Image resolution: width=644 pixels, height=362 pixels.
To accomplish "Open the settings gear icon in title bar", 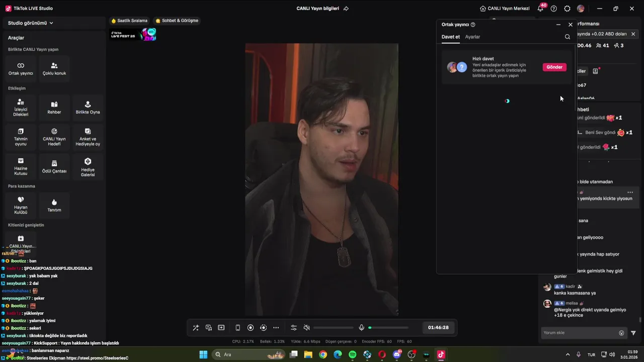I will 568,9.
